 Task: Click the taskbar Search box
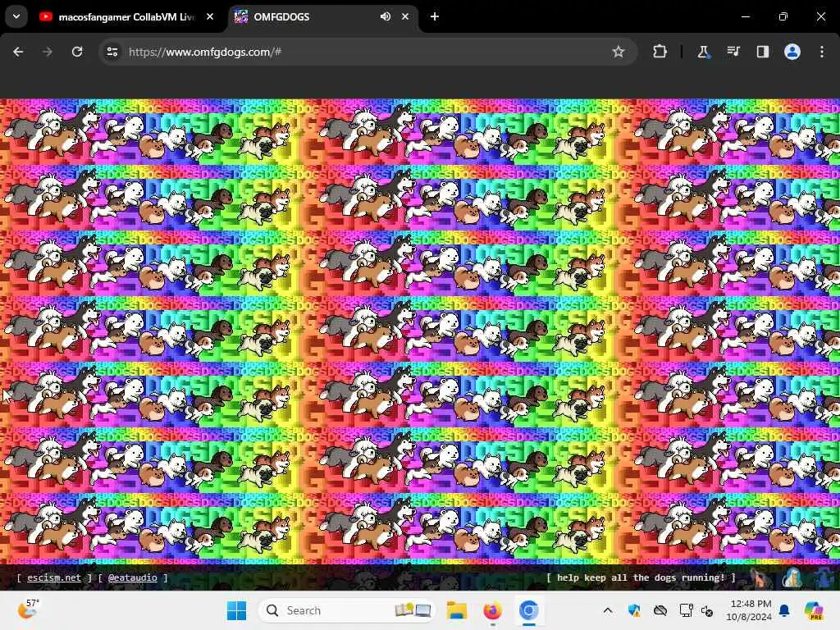347,610
